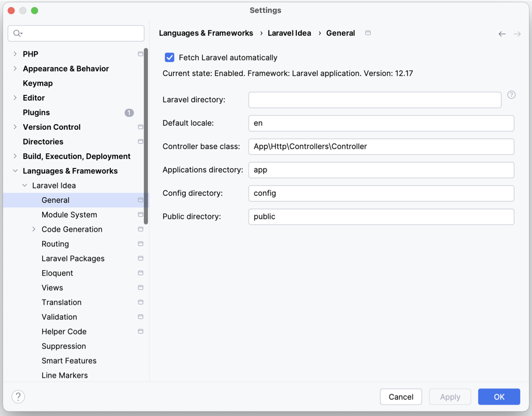Select Views settings page
The image size is (532, 416).
[52, 288]
